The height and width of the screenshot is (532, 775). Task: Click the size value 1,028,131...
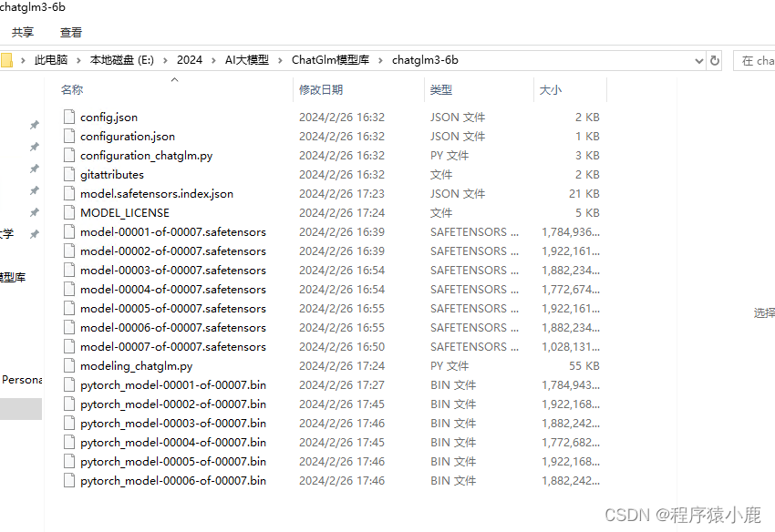tap(571, 347)
